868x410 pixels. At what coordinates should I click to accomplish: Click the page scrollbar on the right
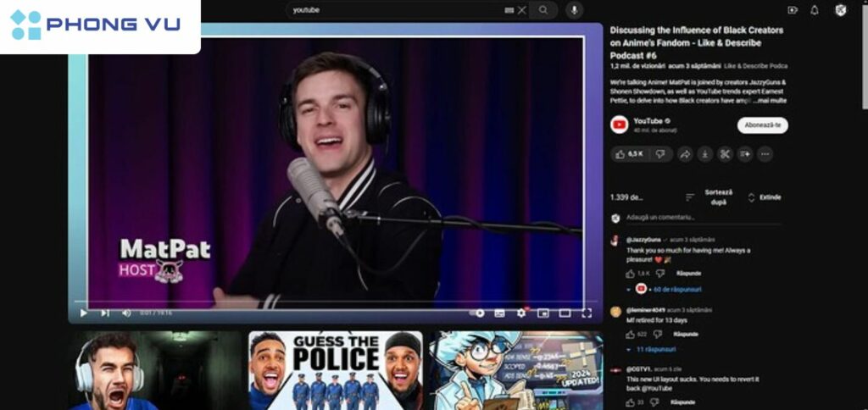tap(865, 55)
